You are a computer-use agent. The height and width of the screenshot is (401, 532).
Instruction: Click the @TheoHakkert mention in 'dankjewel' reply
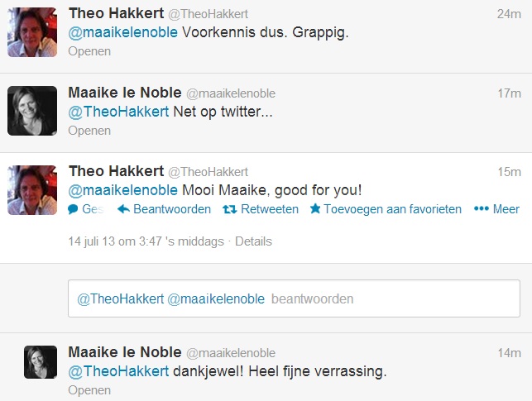[119, 371]
